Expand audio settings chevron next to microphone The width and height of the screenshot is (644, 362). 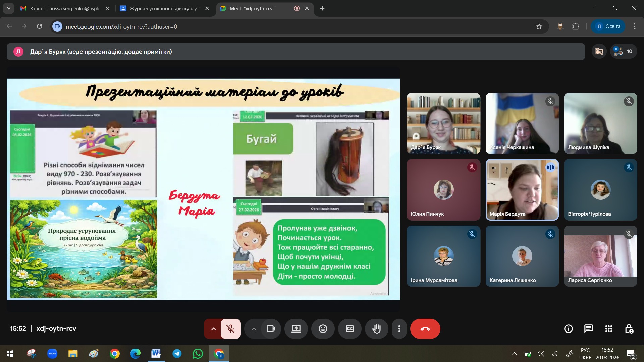(x=213, y=329)
